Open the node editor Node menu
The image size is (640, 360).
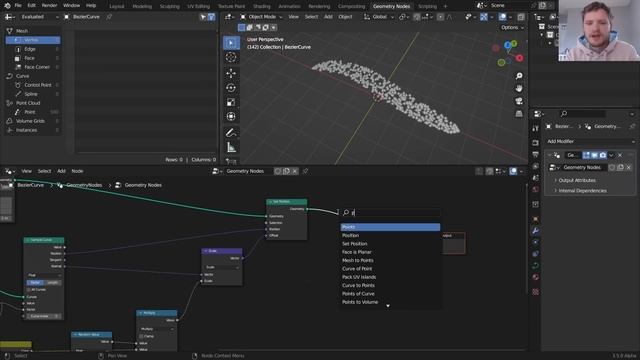click(77, 171)
